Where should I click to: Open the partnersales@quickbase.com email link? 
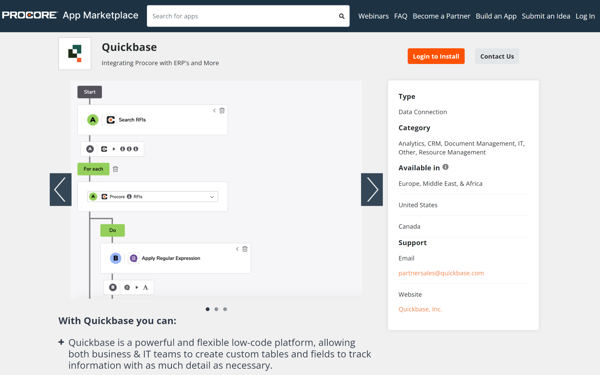tap(441, 273)
